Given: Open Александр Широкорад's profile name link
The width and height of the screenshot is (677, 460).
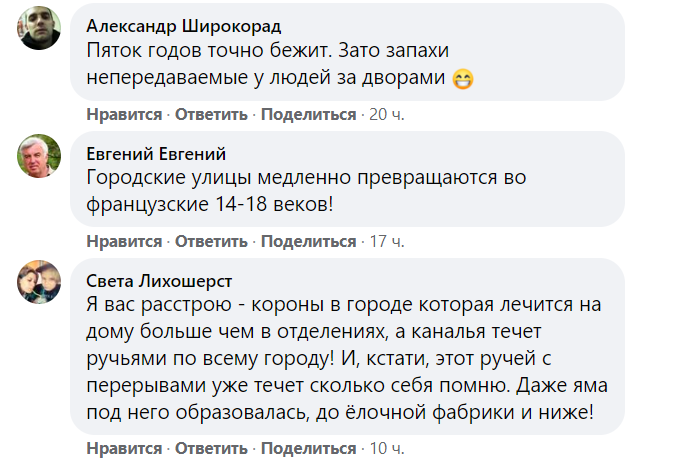Looking at the screenshot, I should 184,26.
